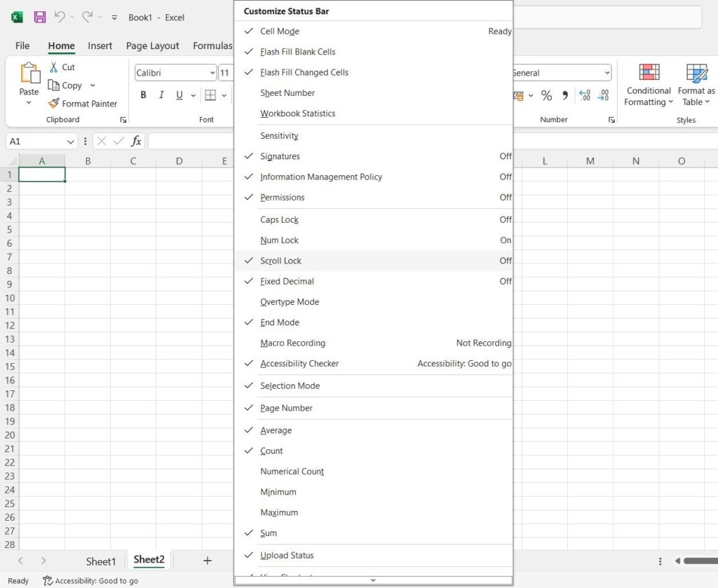
Task: Enable Caps Lock indicator
Action: (373, 219)
